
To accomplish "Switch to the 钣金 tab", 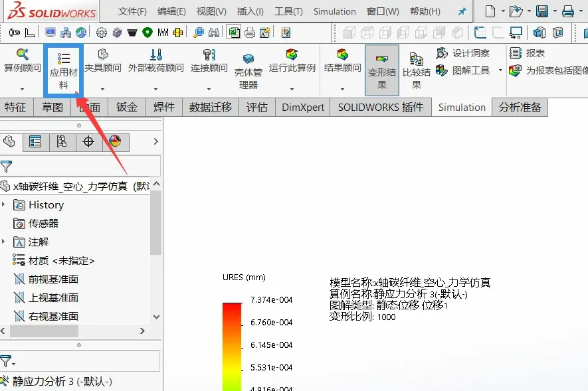I will click(x=127, y=108).
